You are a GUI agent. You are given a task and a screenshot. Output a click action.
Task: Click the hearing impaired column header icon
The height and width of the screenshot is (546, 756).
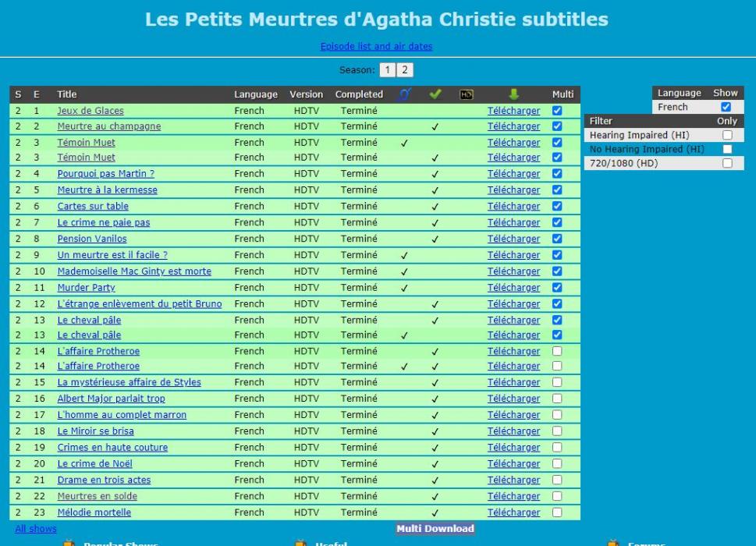[x=404, y=94]
